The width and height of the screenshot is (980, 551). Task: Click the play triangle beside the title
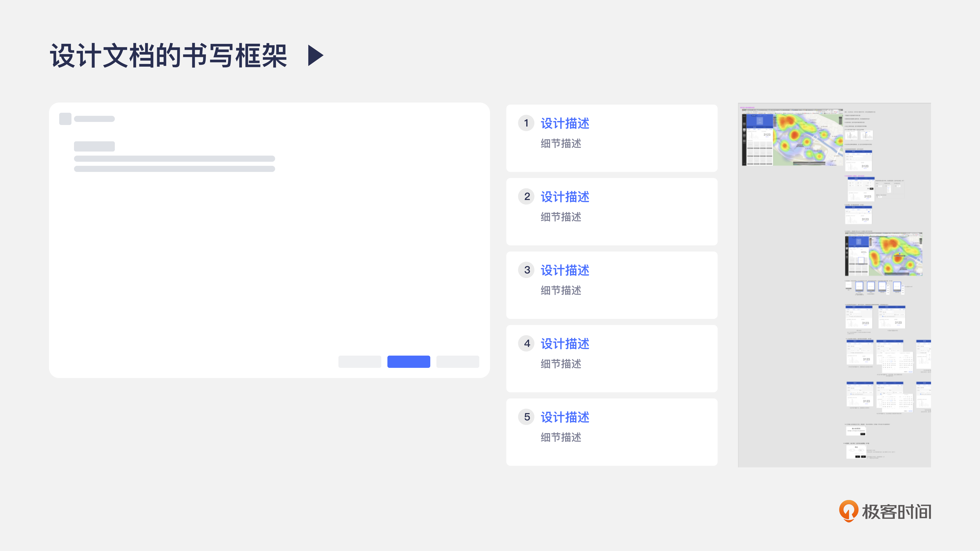click(316, 55)
